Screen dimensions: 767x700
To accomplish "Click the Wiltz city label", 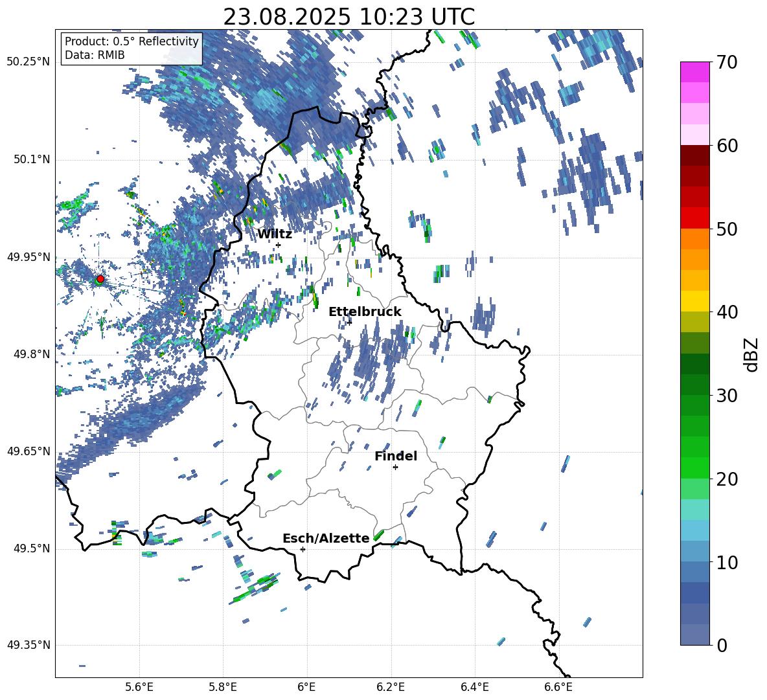I will [275, 234].
